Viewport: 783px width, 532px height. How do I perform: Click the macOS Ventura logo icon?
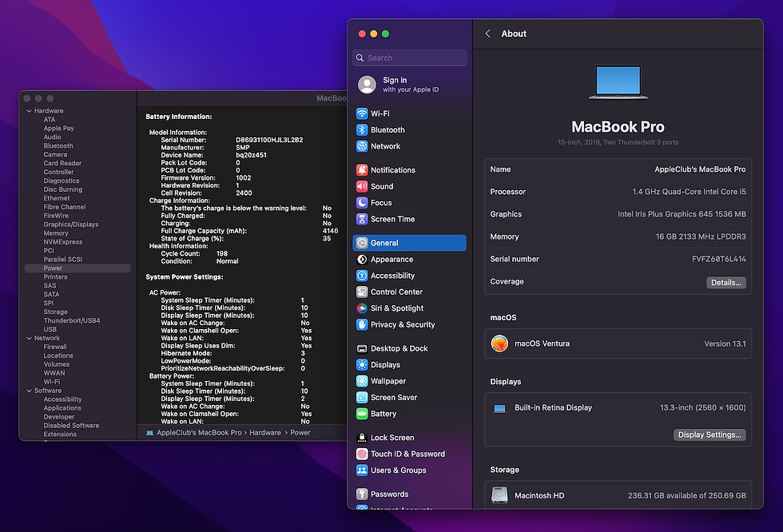(x=499, y=343)
